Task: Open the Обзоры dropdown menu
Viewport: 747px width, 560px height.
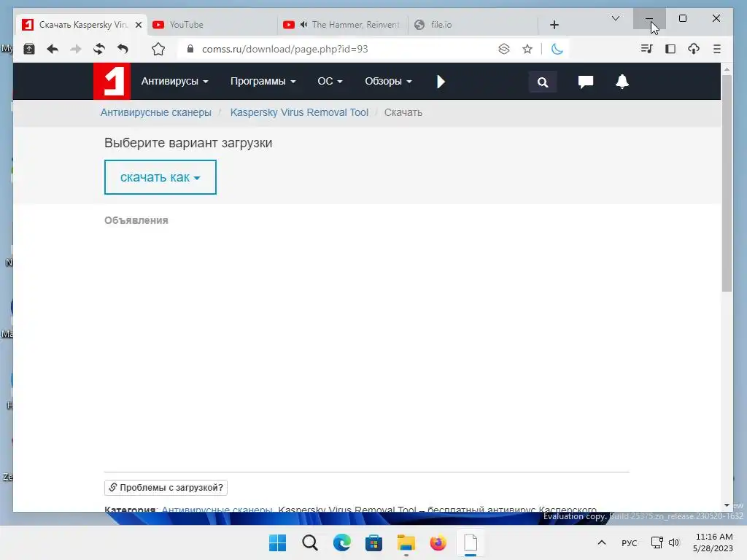Action: coord(388,82)
